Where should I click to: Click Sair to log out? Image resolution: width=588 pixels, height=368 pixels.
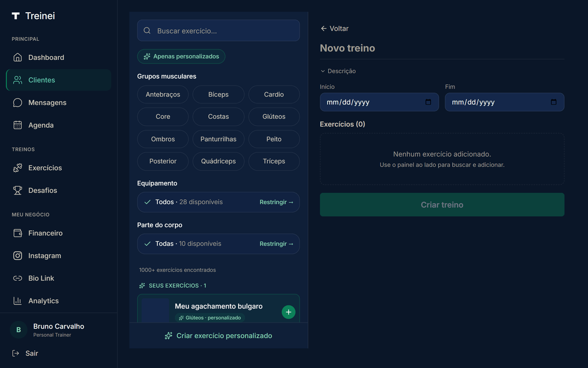click(25, 353)
